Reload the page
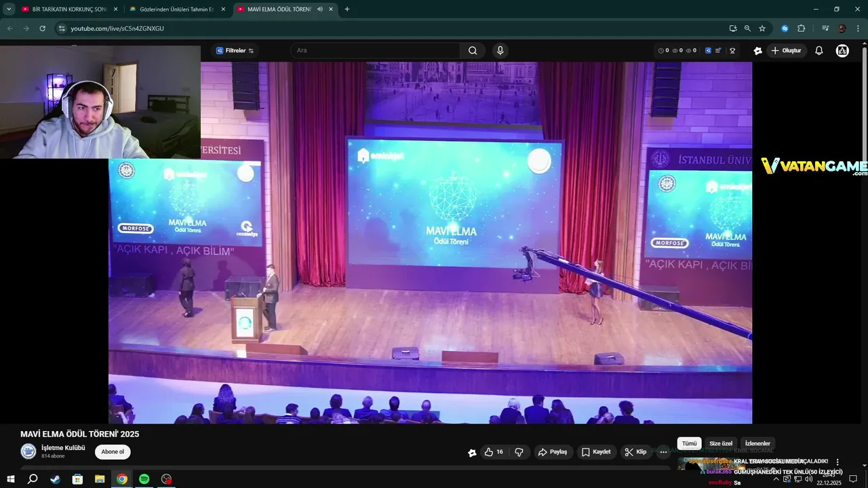 [42, 28]
